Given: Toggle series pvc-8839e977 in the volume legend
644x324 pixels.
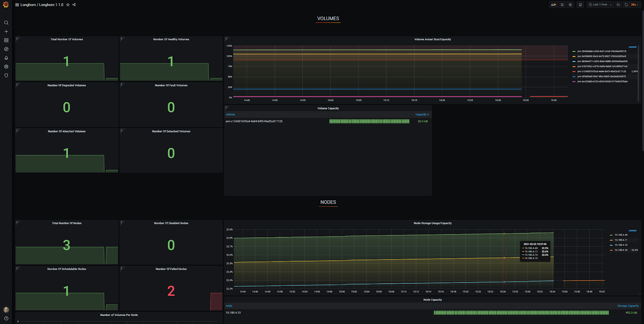Looking at the screenshot, I should (x=602, y=61).
